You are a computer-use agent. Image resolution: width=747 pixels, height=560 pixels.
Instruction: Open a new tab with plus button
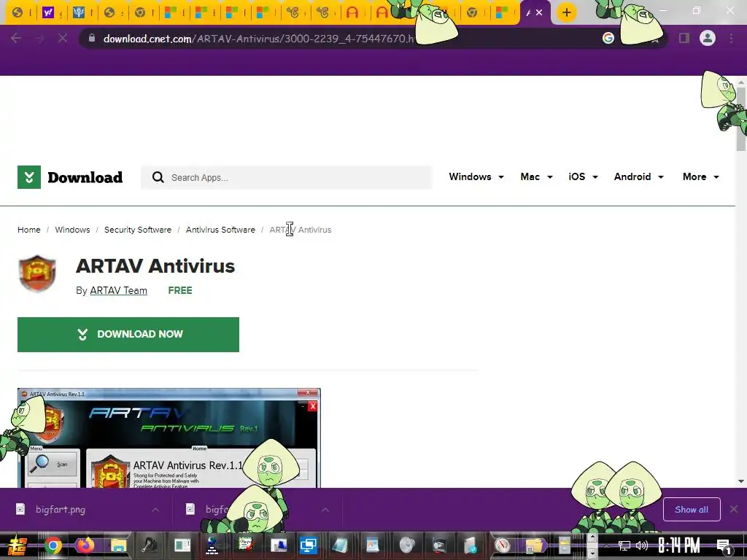[566, 12]
